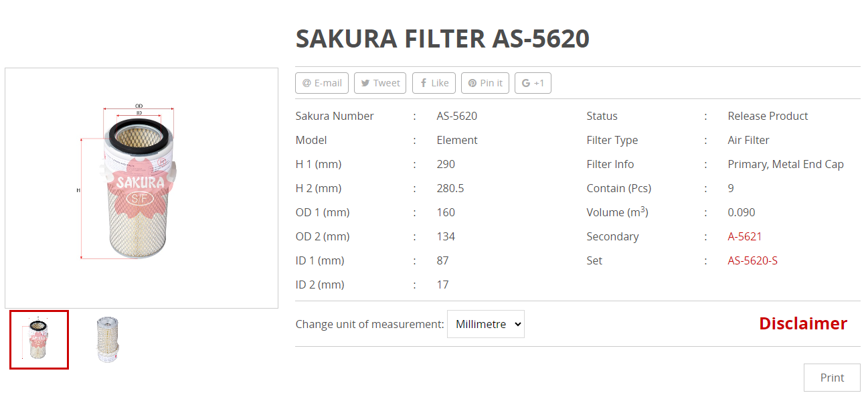The height and width of the screenshot is (395, 868).
Task: Click the Secondary label
Action: pyautogui.click(x=613, y=236)
